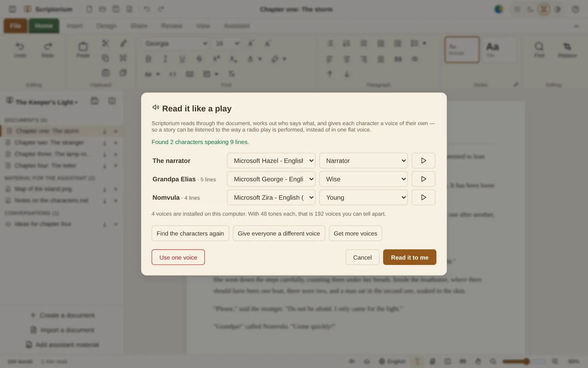Click the Redo icon in the ribbon
This screenshot has width=588, height=368.
coord(48,49)
